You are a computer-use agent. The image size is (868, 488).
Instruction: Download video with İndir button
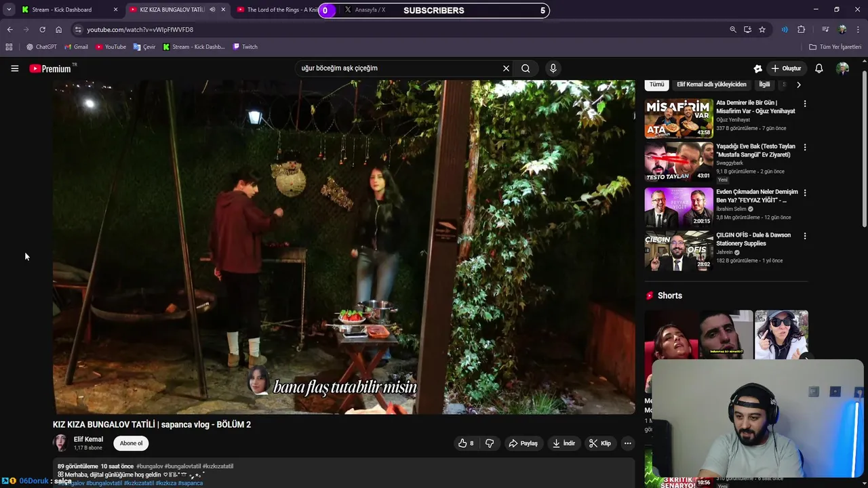(x=564, y=443)
